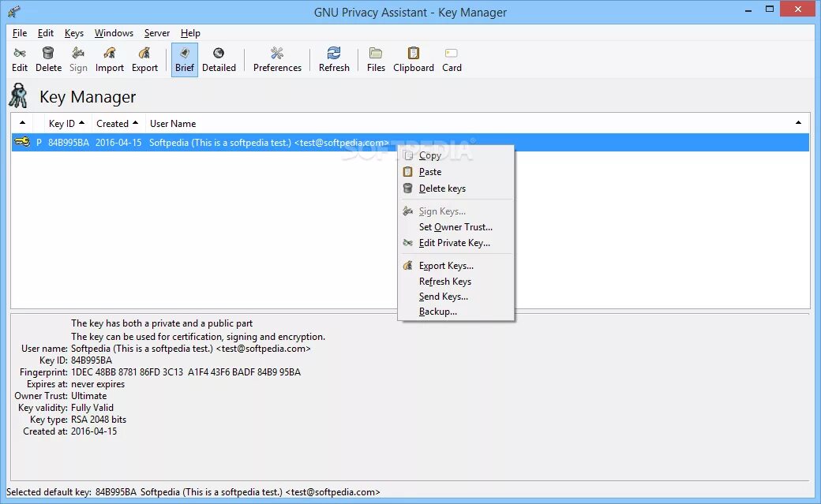Click key ID 84B995BA in the list row
The height and width of the screenshot is (504, 821).
(x=69, y=142)
